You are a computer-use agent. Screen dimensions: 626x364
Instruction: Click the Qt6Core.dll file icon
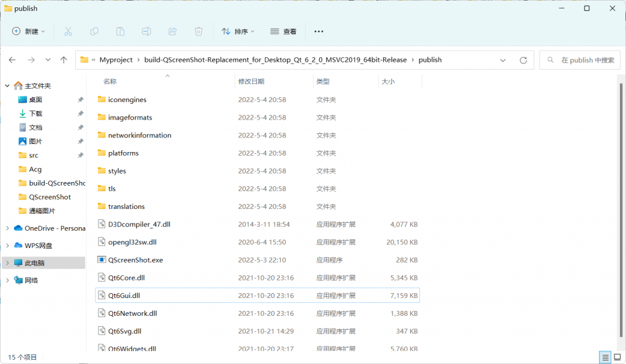pos(101,277)
